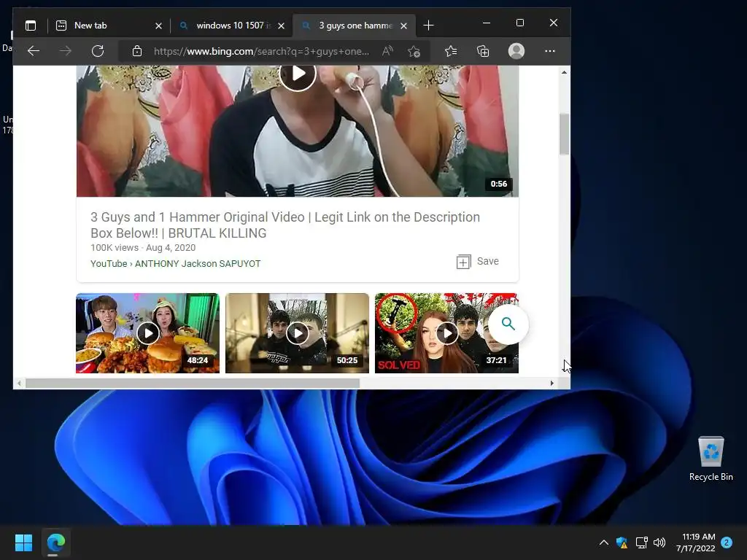This screenshot has height=560, width=747.
Task: Click the floating search magnifier button
Action: tap(508, 324)
